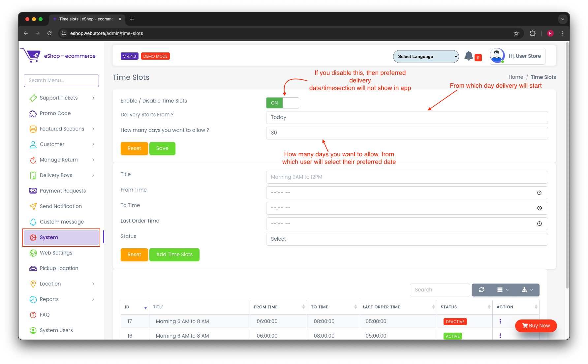This screenshot has width=588, height=364.
Task: Open the Select Language dropdown
Action: click(426, 56)
